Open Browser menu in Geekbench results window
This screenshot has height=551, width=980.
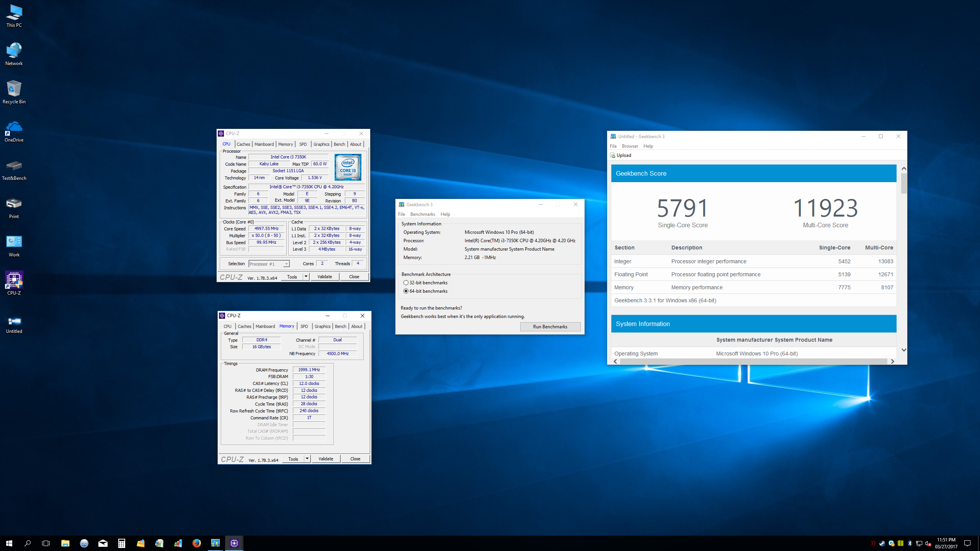pos(630,146)
